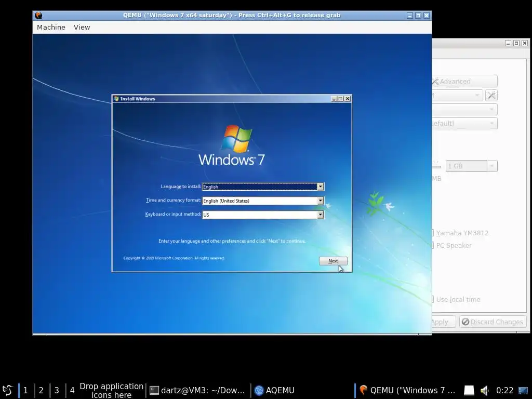The image size is (532, 399).
Task: Click the network monitor tray icon
Action: coord(523,391)
